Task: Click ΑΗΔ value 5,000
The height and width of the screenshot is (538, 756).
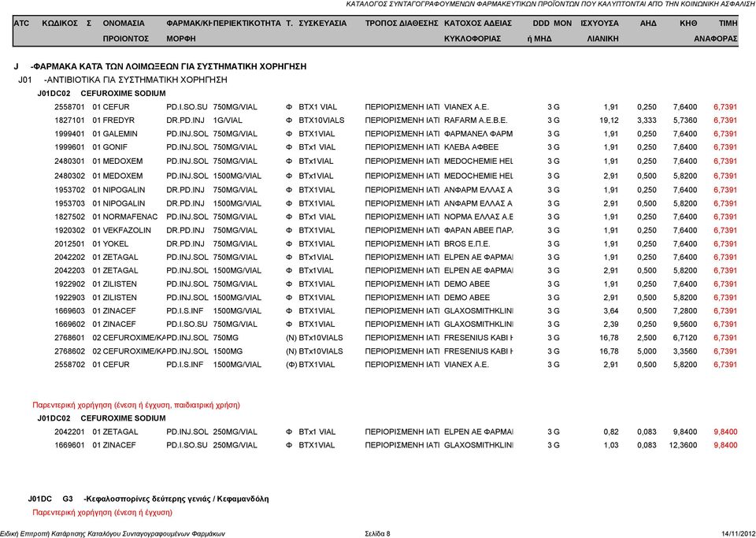Action: click(647, 351)
